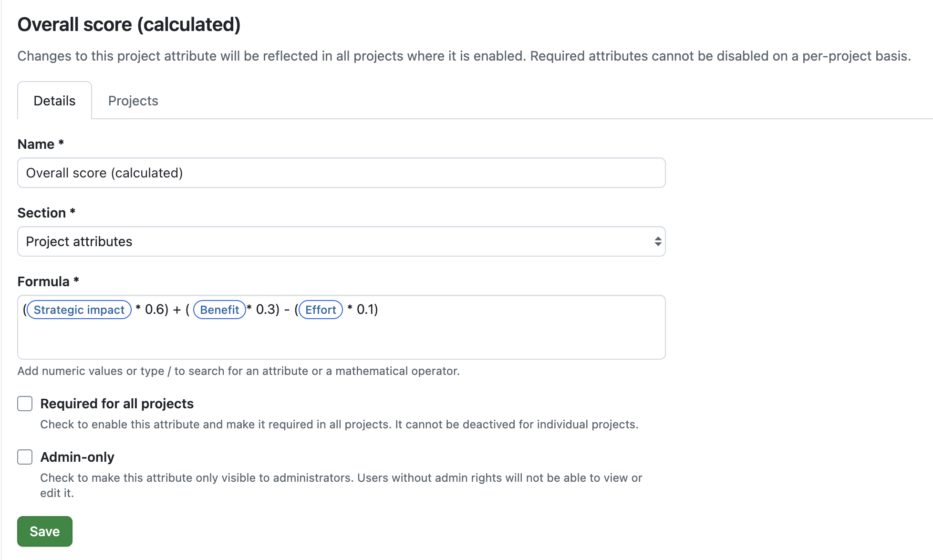
Task: Enable the Required for all projects checkbox
Action: pos(25,404)
